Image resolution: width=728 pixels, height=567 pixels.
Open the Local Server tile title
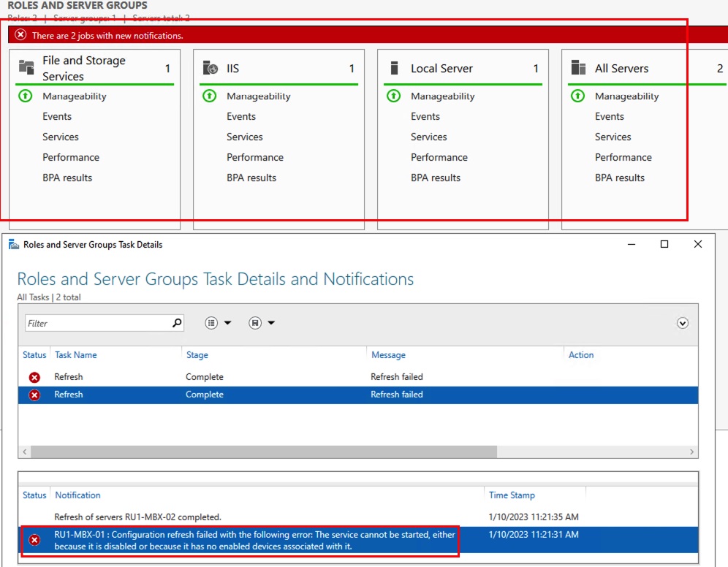tap(441, 68)
